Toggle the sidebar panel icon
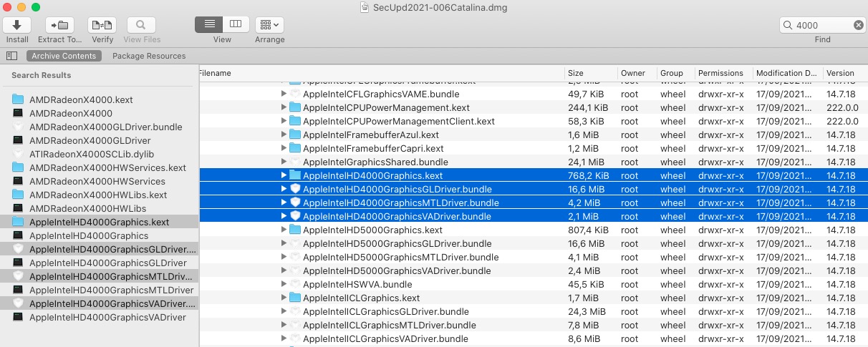The height and width of the screenshot is (347, 868). [x=11, y=56]
